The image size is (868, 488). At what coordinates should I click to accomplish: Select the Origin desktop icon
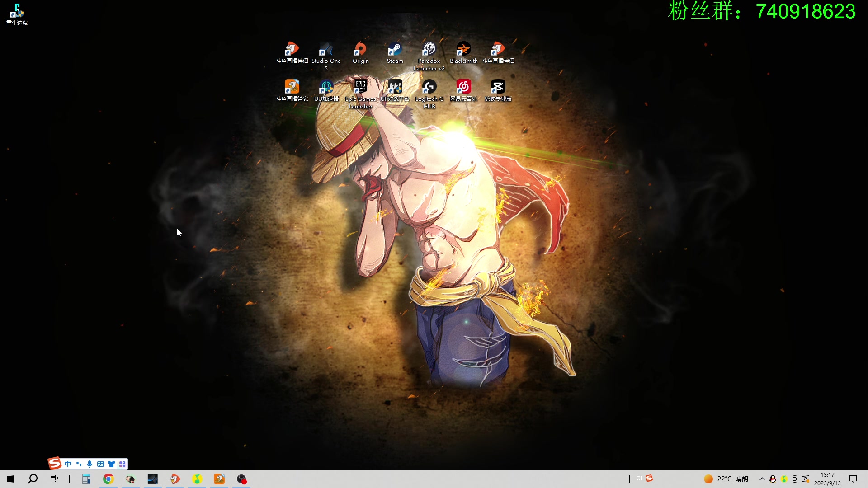point(360,53)
